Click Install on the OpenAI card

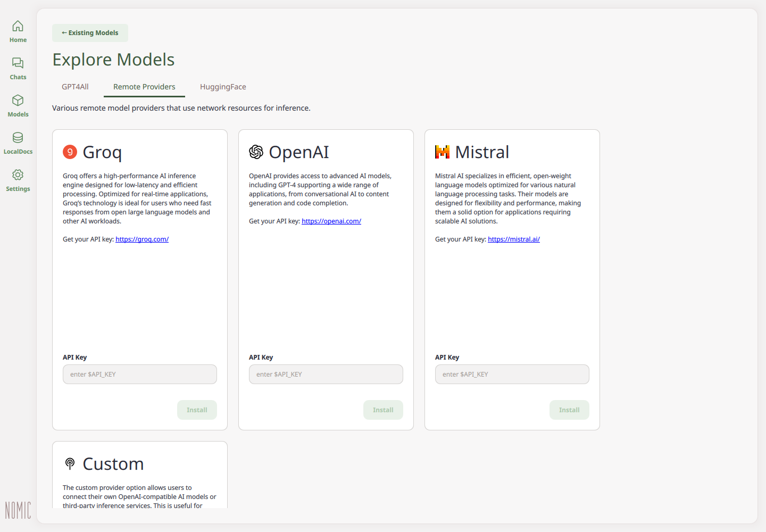pyautogui.click(x=383, y=410)
